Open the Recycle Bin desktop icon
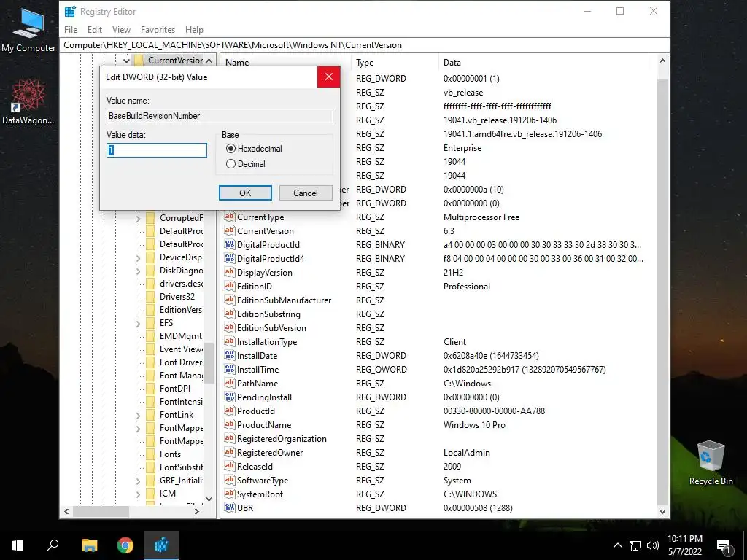The height and width of the screenshot is (560, 747). tap(711, 463)
